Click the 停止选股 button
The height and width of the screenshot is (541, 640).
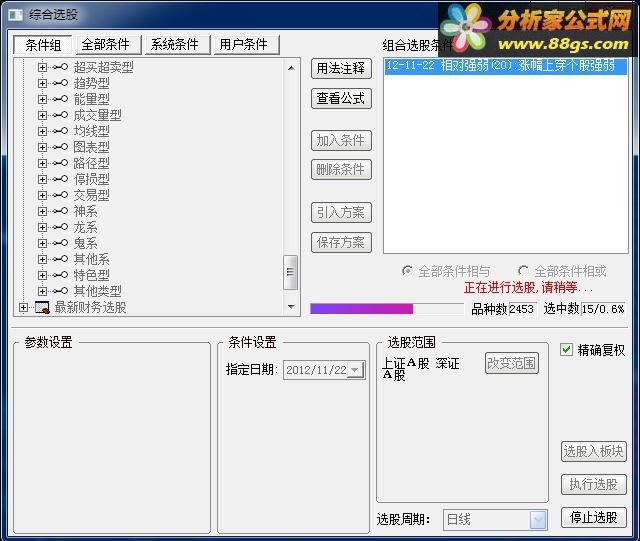593,518
